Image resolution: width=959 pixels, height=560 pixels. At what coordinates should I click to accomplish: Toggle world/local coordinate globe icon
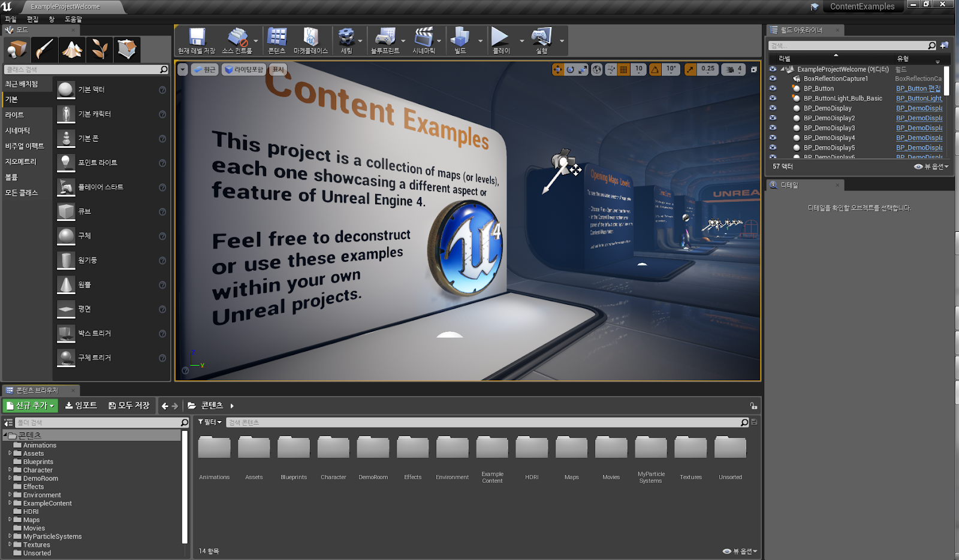pos(597,69)
